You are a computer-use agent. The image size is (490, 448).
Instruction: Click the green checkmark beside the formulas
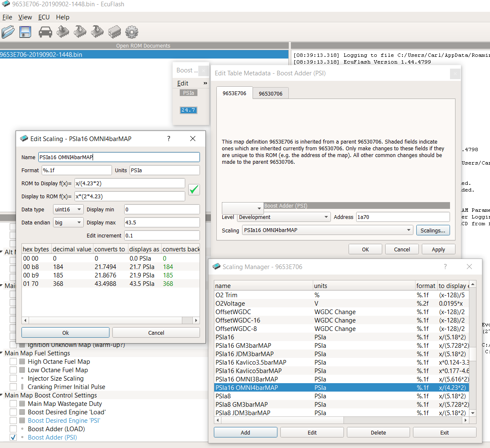(x=194, y=189)
